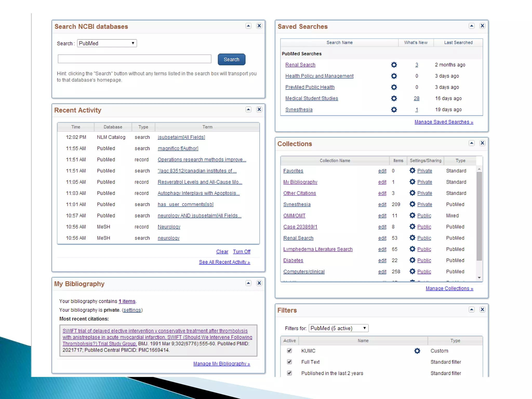The image size is (532, 399).
Task: Open the PubMed database search dropdown
Action: (107, 43)
